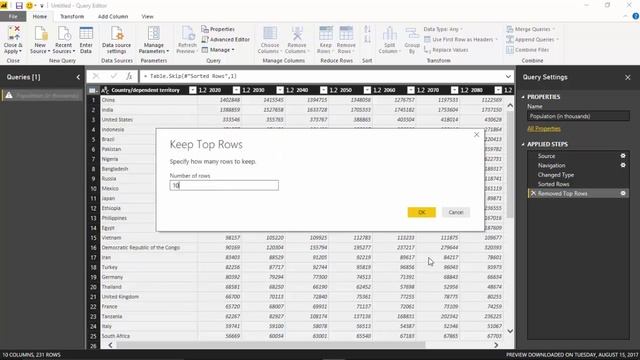Switch to the Transform tab
The width and height of the screenshot is (640, 360).
coord(72,16)
